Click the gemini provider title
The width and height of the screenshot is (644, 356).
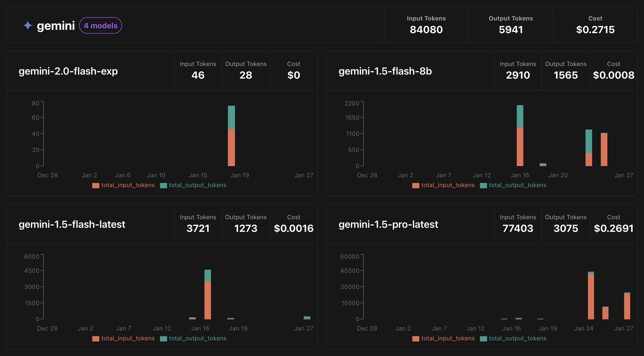(56, 26)
